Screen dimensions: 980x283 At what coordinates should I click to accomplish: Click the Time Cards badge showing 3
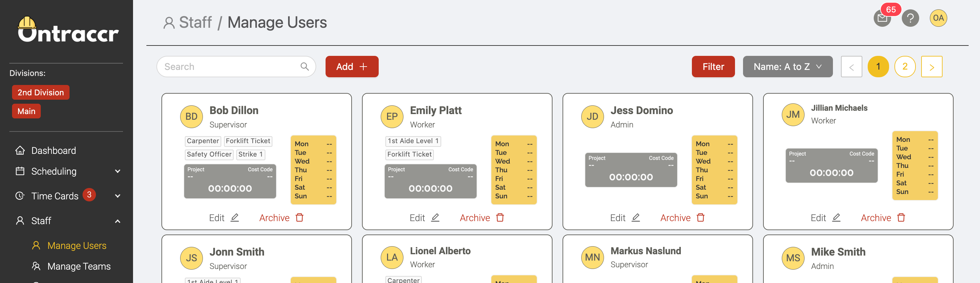(x=89, y=195)
